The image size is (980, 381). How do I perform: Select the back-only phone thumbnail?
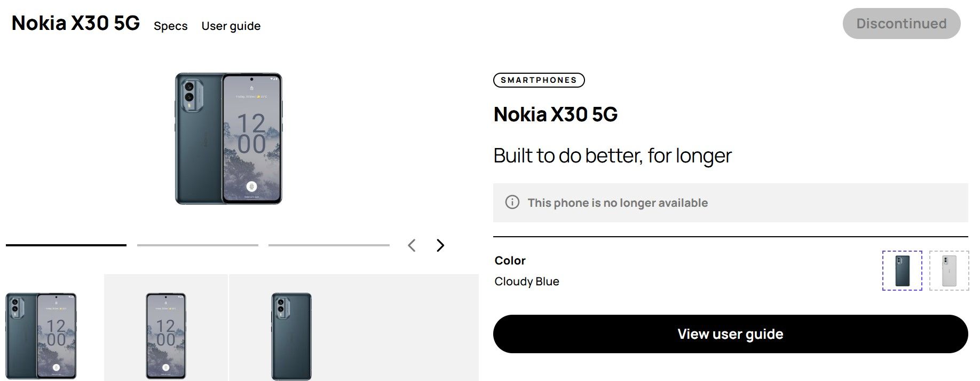tap(291, 335)
